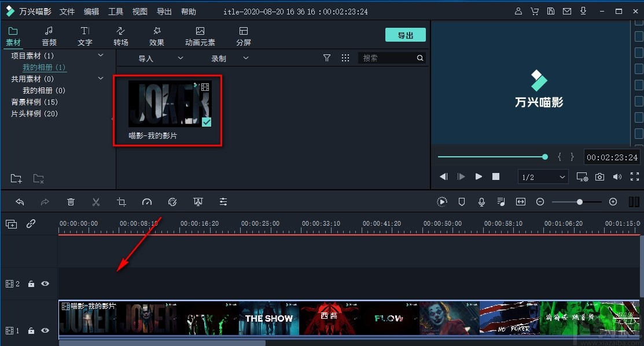The width and height of the screenshot is (644, 346).
Task: Activate the green screen keying tool
Action: coord(198,201)
